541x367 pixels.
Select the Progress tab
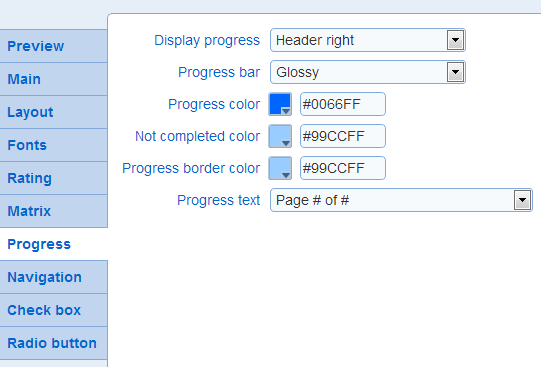click(x=53, y=244)
